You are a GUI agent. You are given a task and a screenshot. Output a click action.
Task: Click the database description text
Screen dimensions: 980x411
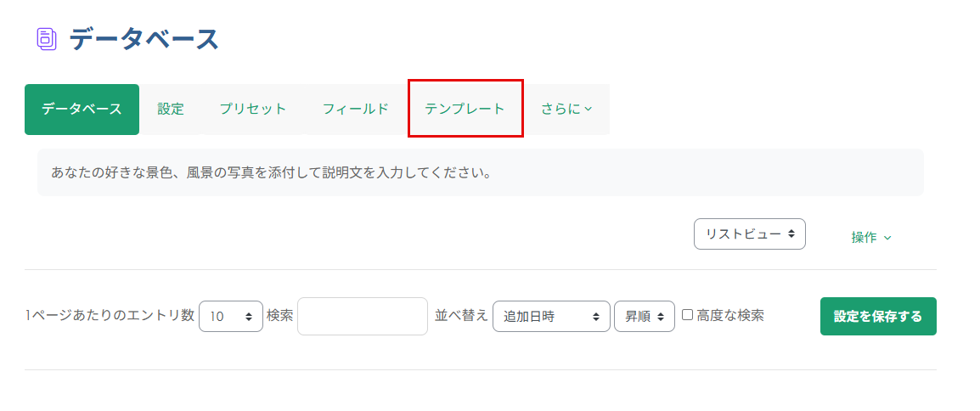pos(272,173)
